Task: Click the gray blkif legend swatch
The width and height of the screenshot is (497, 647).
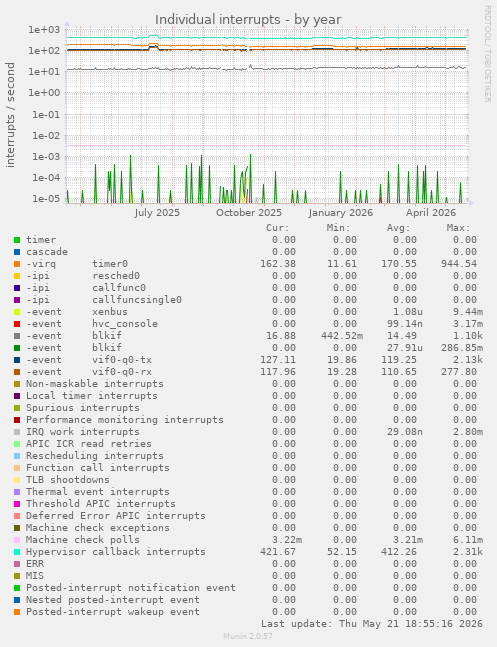Action: (17, 336)
